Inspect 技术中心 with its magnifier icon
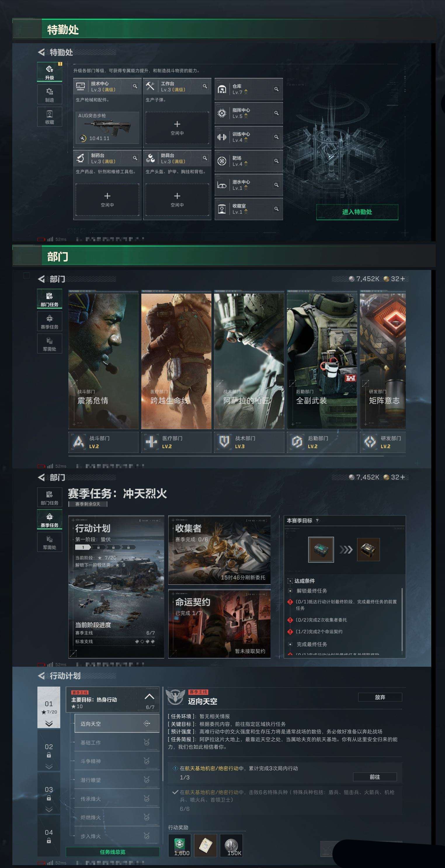The height and width of the screenshot is (868, 445). [135, 86]
